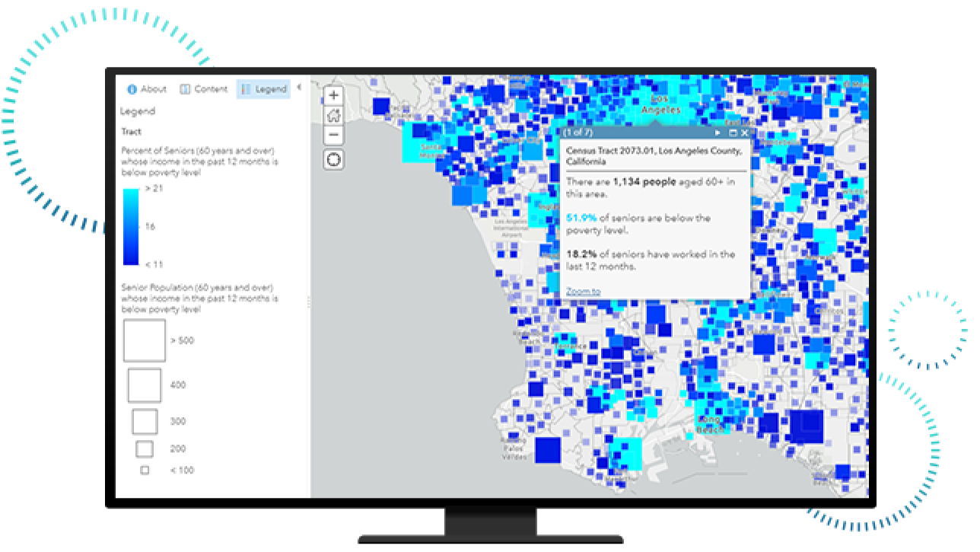Switch to the Content tab
Image resolution: width=980 pixels, height=552 pixels.
coord(205,89)
